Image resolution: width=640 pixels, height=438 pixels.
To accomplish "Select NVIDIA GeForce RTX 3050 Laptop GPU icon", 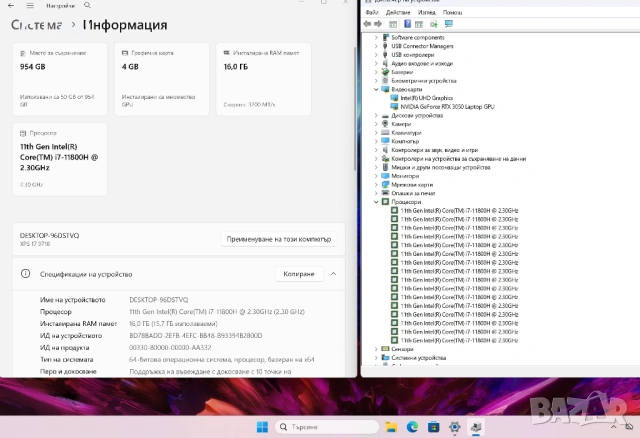I will [x=394, y=107].
